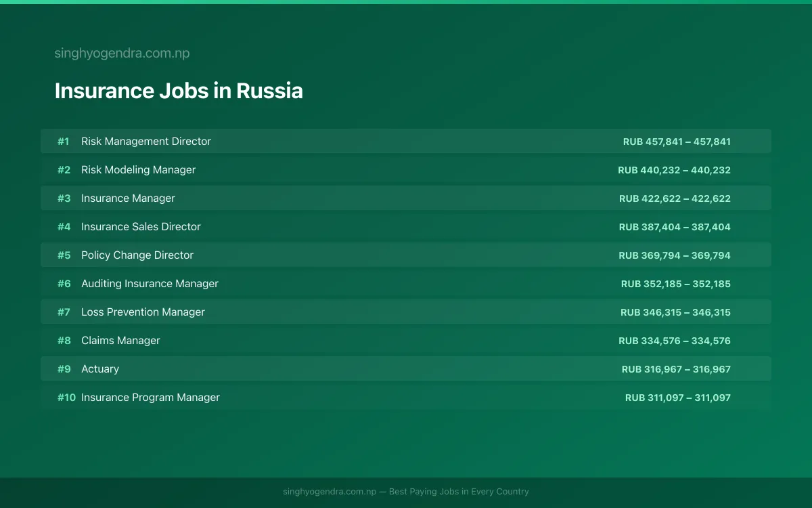The image size is (812, 508).
Task: Click rank number #6
Action: [64, 284]
